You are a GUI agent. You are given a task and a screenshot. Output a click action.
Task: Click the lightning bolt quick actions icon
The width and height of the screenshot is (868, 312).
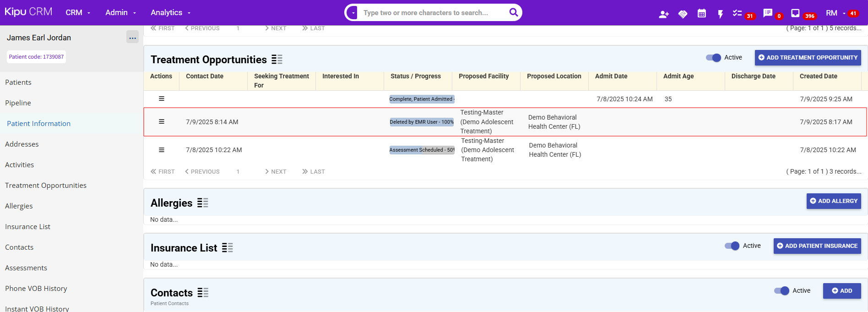pos(720,14)
